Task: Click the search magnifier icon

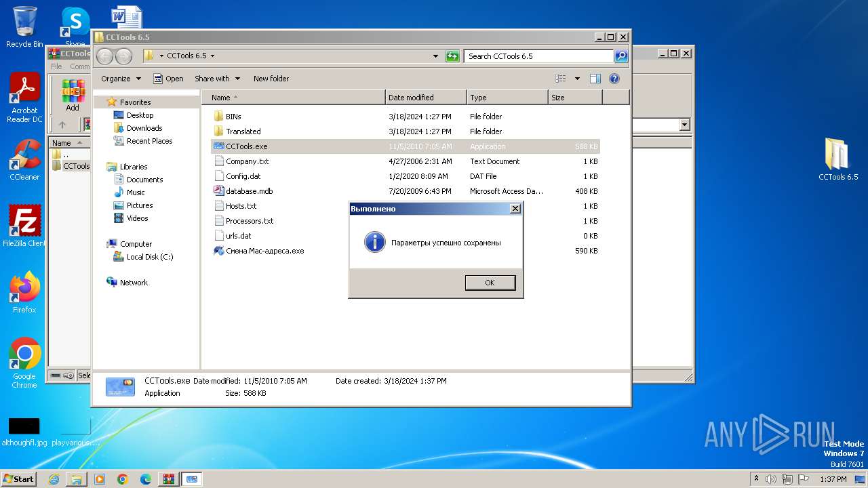Action: tap(620, 56)
